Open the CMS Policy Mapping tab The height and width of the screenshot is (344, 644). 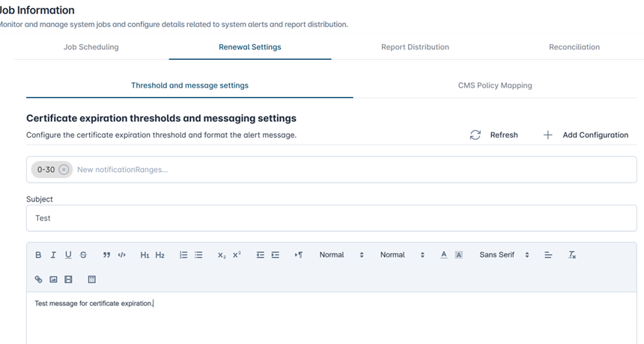pyautogui.click(x=494, y=85)
